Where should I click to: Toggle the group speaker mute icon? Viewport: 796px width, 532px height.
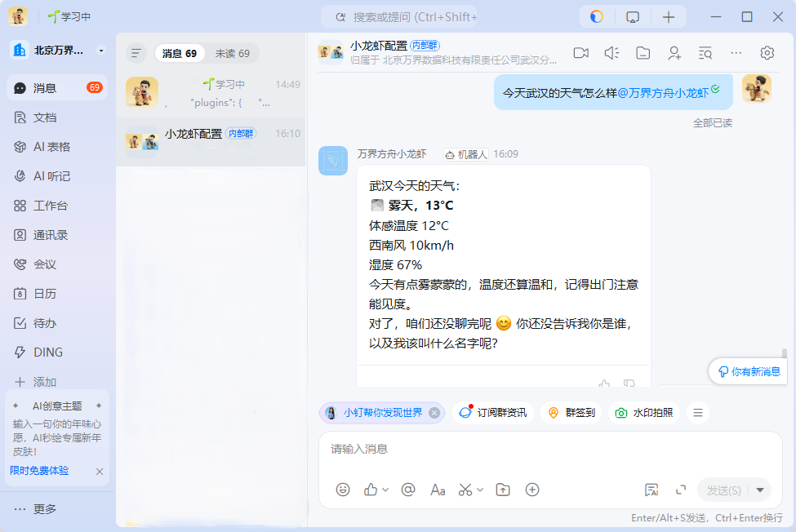(611, 53)
